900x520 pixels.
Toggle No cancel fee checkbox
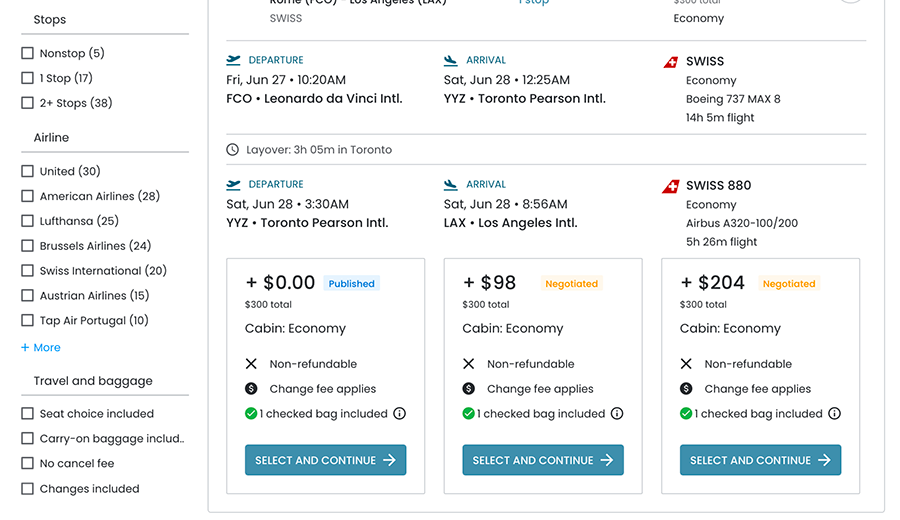(x=28, y=463)
